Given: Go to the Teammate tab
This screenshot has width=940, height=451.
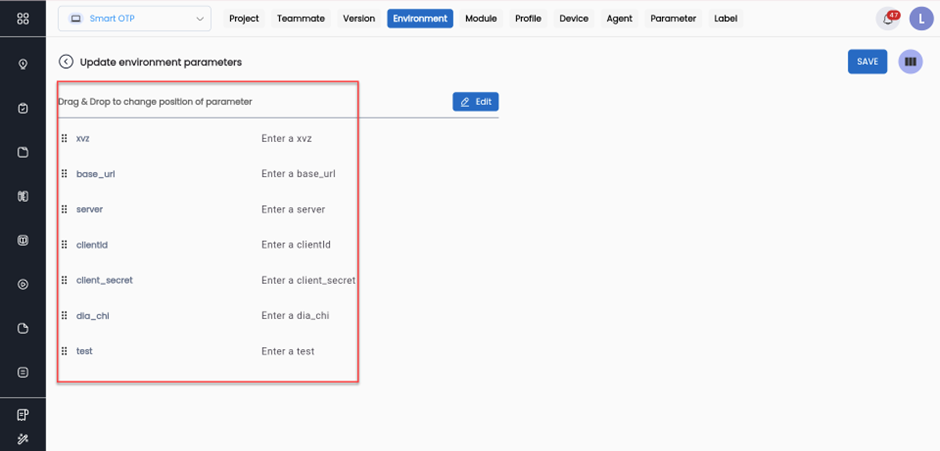Looking at the screenshot, I should [x=300, y=19].
